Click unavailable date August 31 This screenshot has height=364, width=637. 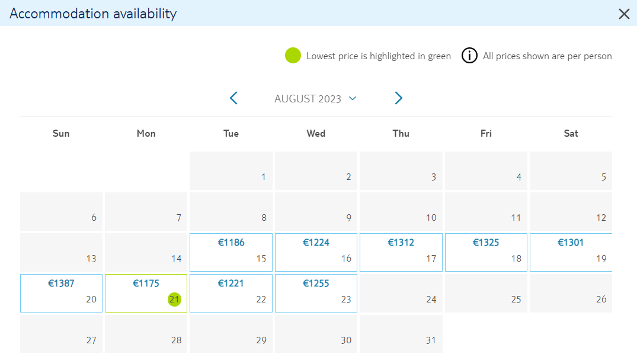click(x=401, y=334)
